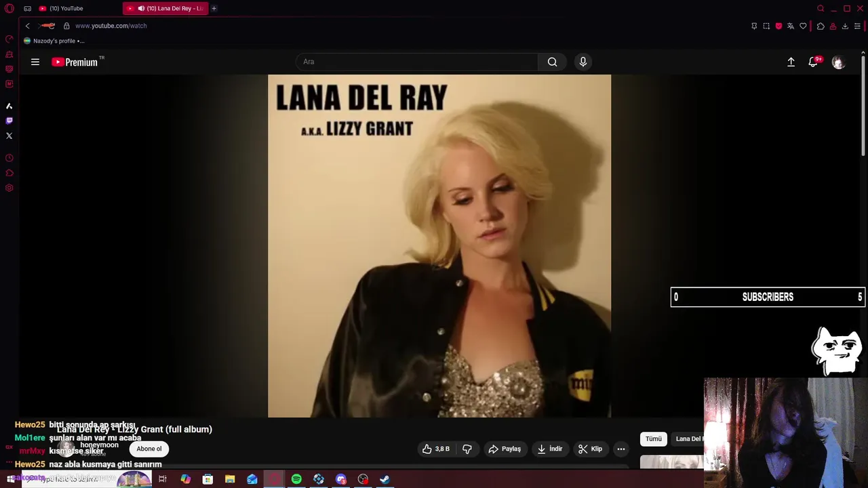
Task: Like the video showing 3,8 B
Action: [435, 449]
